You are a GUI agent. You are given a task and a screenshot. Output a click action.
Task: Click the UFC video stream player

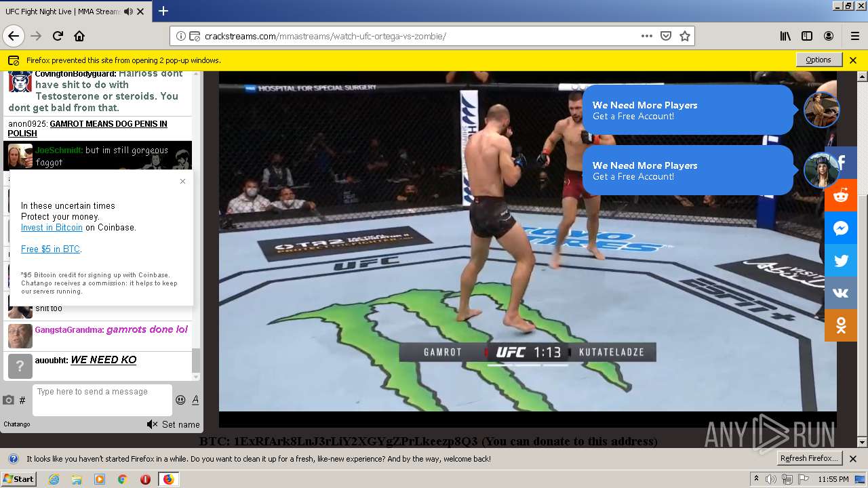[x=528, y=249]
